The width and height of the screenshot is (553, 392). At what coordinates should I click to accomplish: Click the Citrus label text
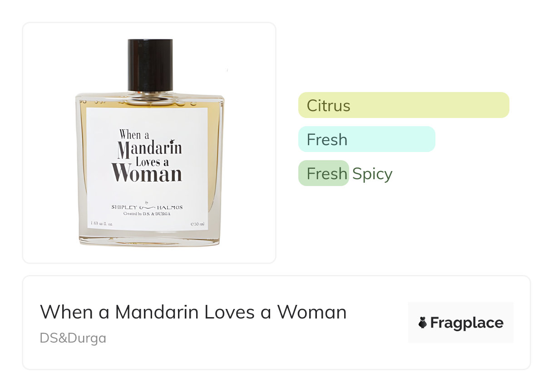click(x=328, y=106)
